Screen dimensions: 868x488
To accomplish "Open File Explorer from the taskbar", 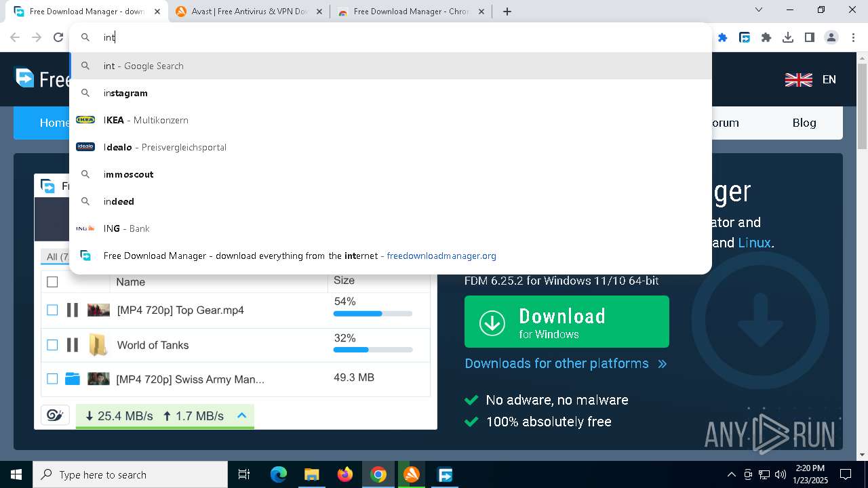I will 311,474.
